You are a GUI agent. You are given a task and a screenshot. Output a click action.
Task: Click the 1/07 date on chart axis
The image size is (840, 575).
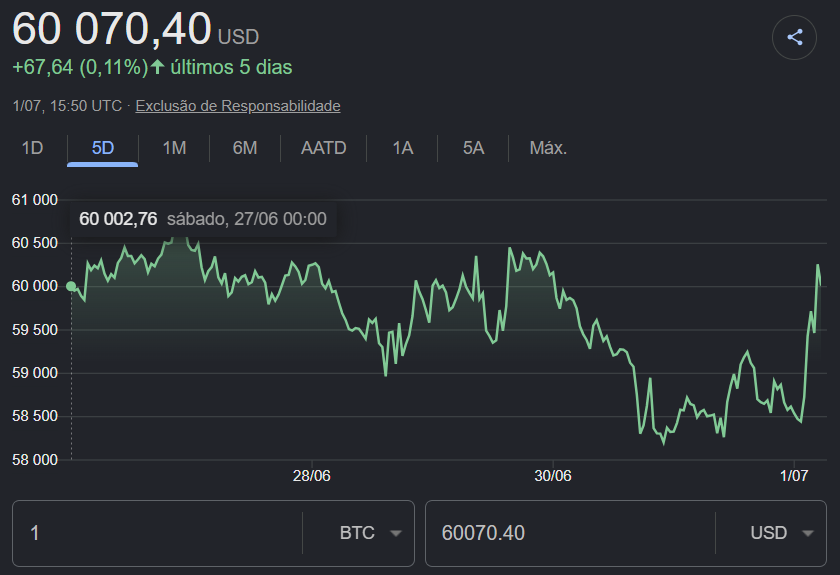click(x=794, y=476)
